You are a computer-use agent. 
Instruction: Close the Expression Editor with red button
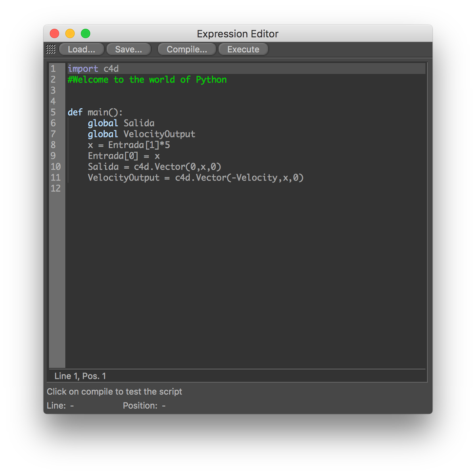(x=54, y=34)
